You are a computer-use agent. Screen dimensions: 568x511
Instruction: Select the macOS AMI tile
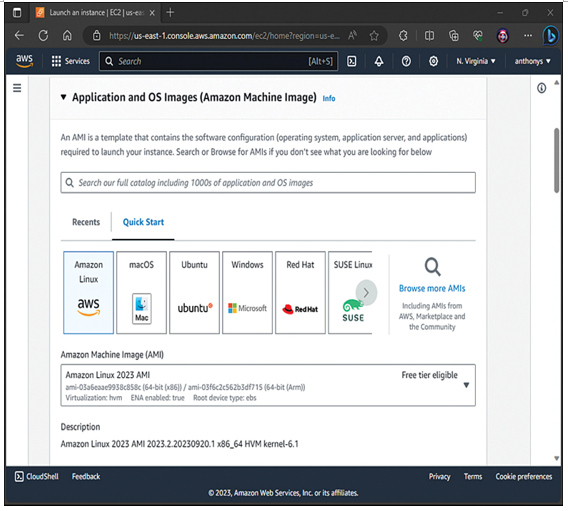[x=141, y=292]
